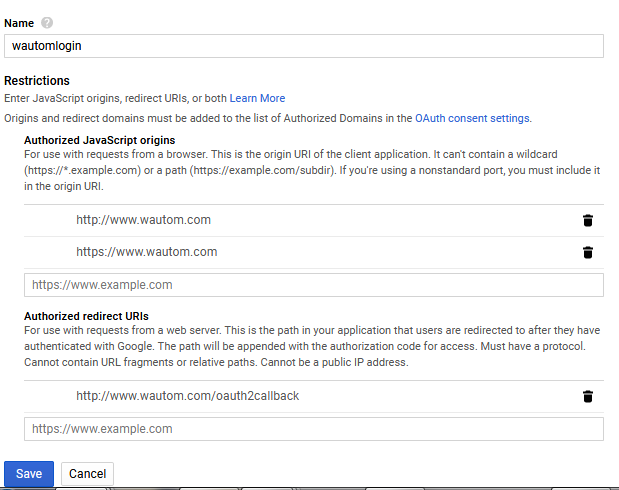Select the http://www.wautom.com origin text
Viewport: 619px width, 490px height.
point(143,220)
